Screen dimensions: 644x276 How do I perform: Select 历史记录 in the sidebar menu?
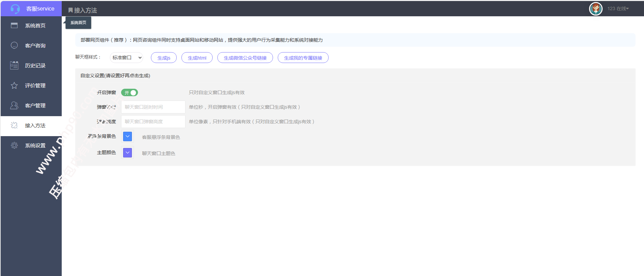[35, 65]
